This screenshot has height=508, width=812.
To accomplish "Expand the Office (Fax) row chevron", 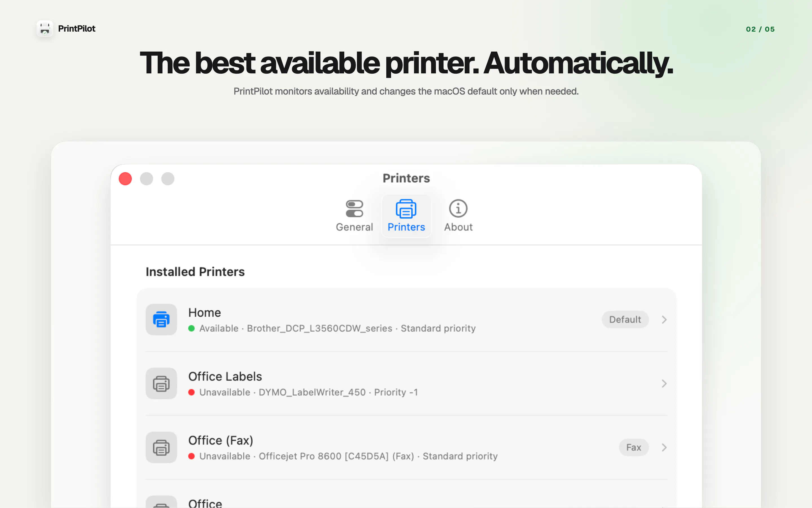I will 664,447.
